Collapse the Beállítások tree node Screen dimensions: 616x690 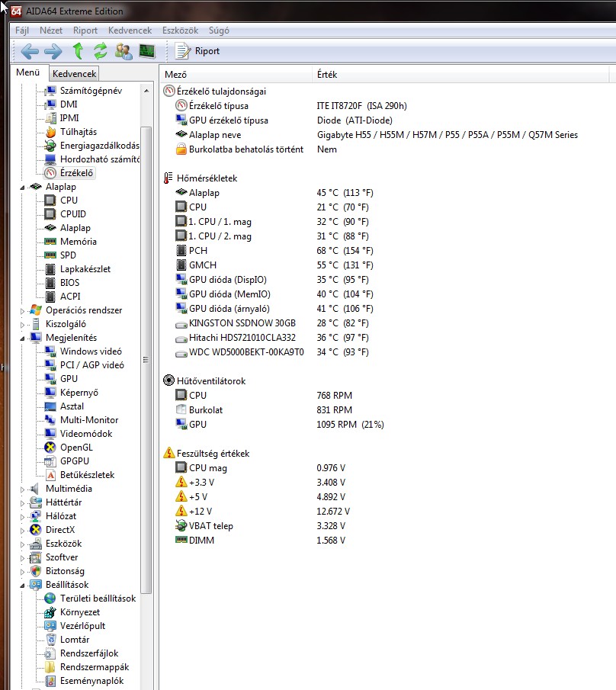22,586
